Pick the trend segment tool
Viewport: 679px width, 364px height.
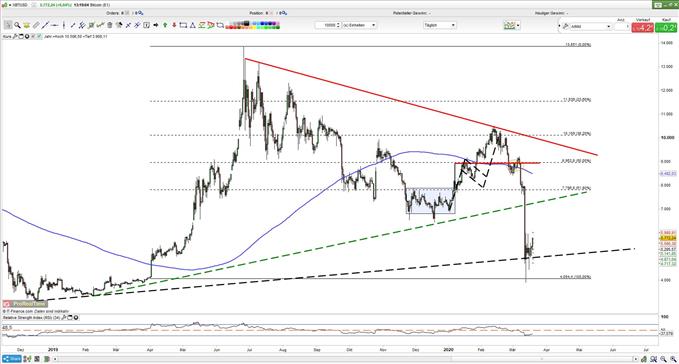(x=73, y=25)
